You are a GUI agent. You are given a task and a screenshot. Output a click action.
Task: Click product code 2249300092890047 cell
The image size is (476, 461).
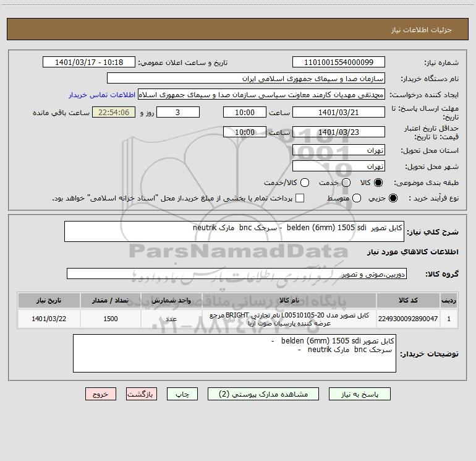[408, 319]
